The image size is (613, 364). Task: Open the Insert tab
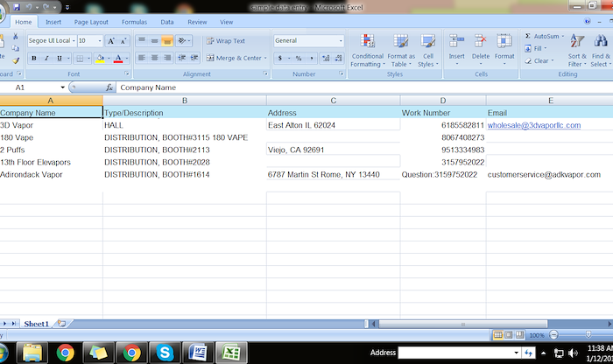pos(53,22)
